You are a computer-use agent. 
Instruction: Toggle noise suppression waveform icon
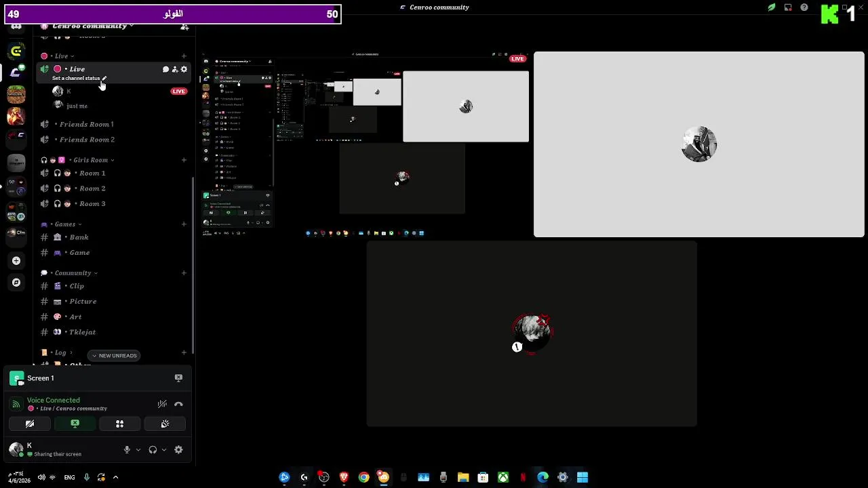(x=162, y=404)
